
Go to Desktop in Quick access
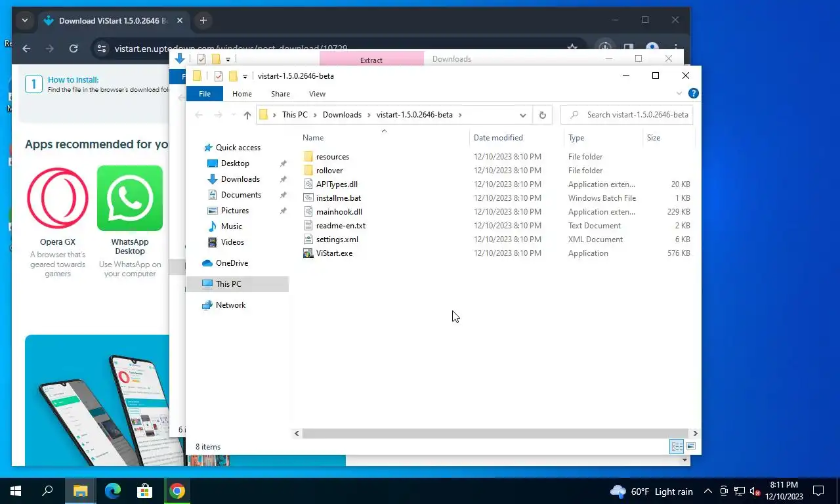click(x=235, y=163)
